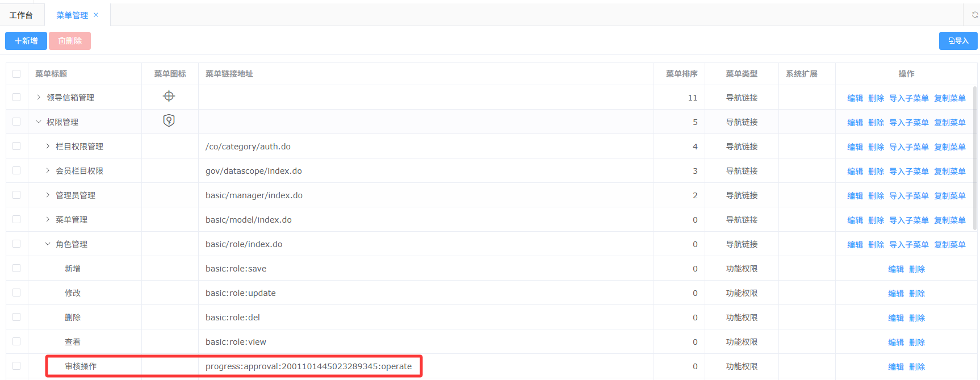The image size is (980, 380).
Task: Expand the 栏目权限管理 row
Action: pyautogui.click(x=48, y=147)
